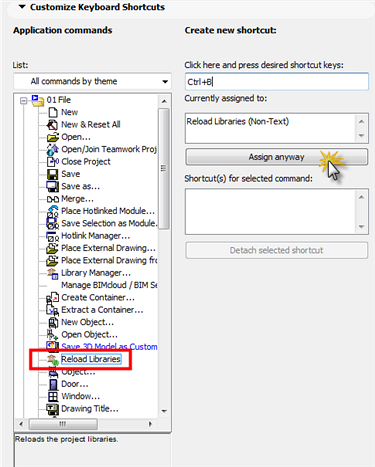The width and height of the screenshot is (375, 467).
Task: Click the Window command icon
Action: pyautogui.click(x=53, y=397)
